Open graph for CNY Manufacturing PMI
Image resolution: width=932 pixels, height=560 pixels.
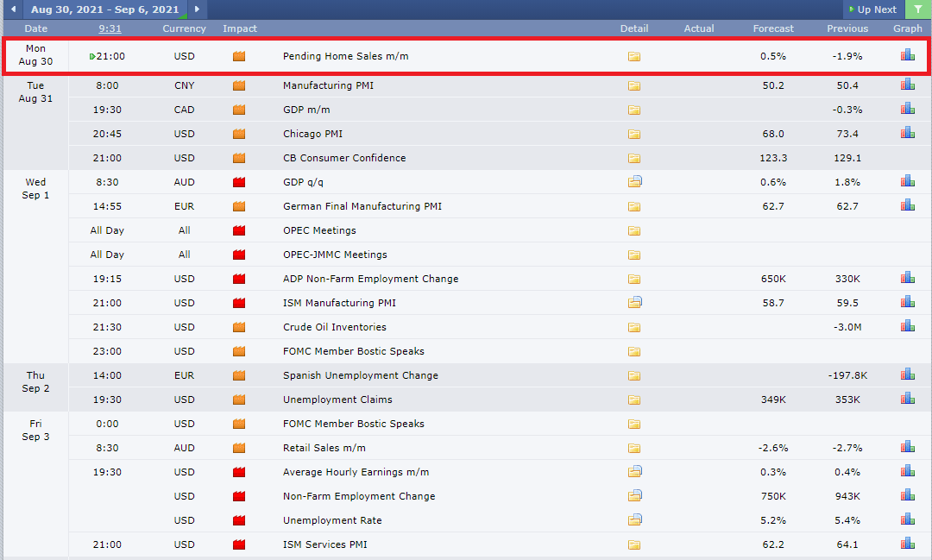click(x=908, y=85)
